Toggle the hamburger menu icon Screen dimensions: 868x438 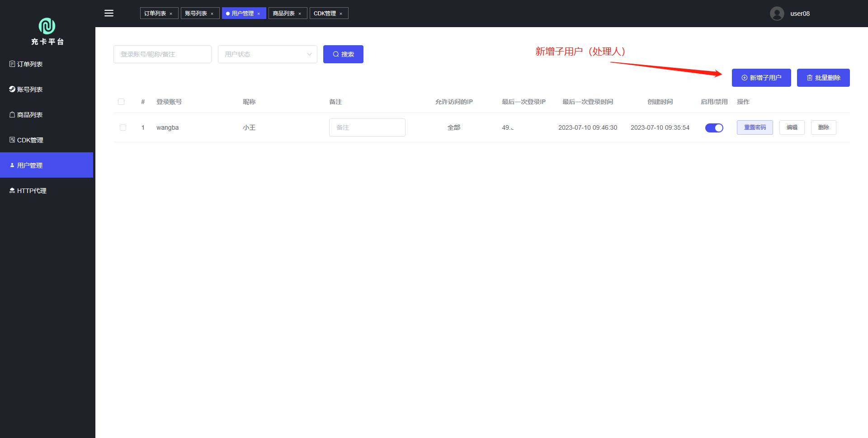109,13
